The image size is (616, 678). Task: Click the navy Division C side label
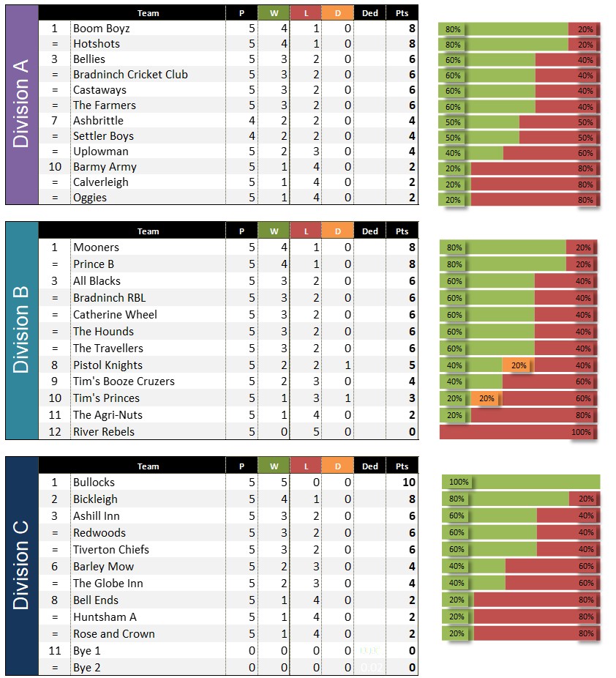point(21,565)
